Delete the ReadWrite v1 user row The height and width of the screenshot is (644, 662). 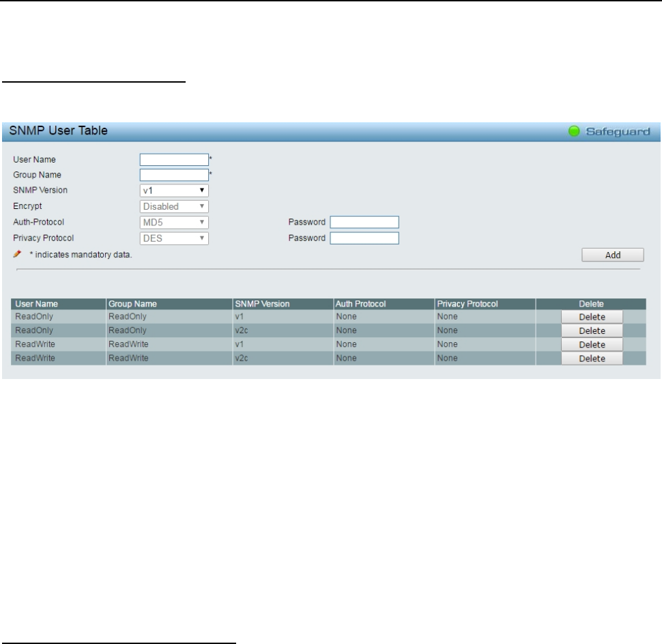[592, 345]
